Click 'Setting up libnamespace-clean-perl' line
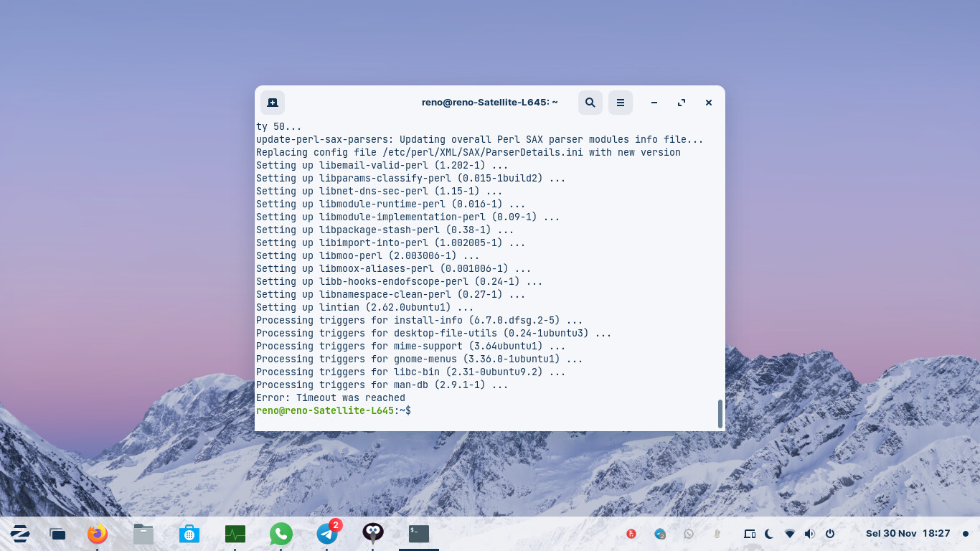 tap(390, 294)
